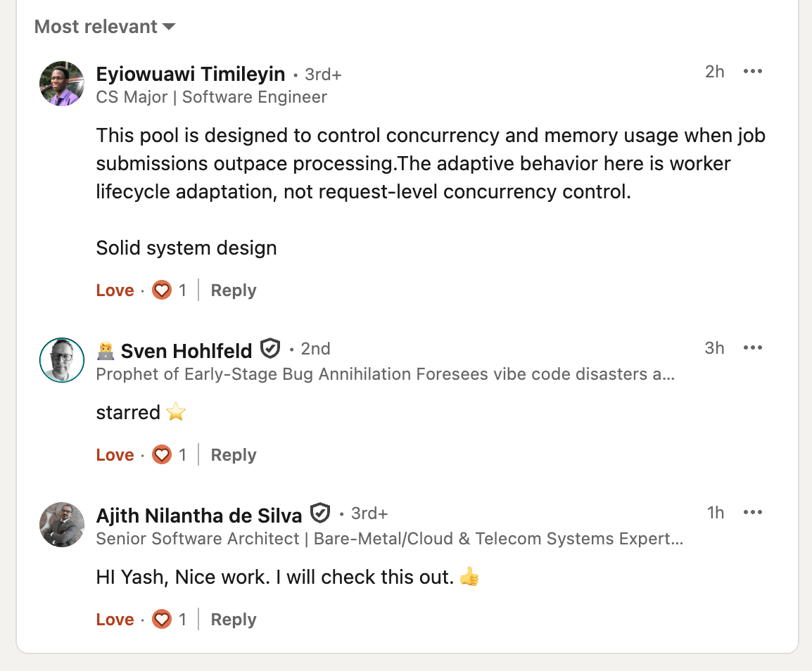Viewport: 812px width, 671px height.
Task: Open Sven Hohlfeld's profile name link
Action: tap(186, 350)
